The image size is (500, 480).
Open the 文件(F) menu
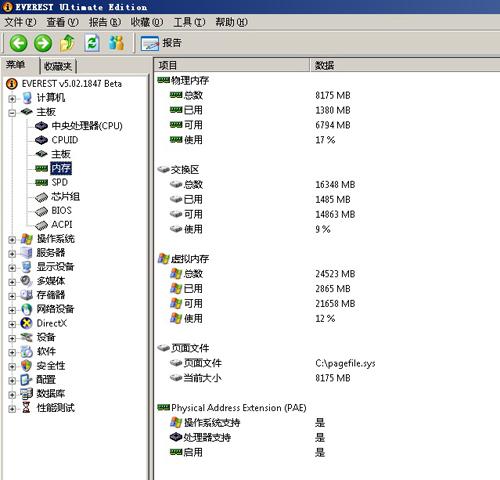(20, 22)
